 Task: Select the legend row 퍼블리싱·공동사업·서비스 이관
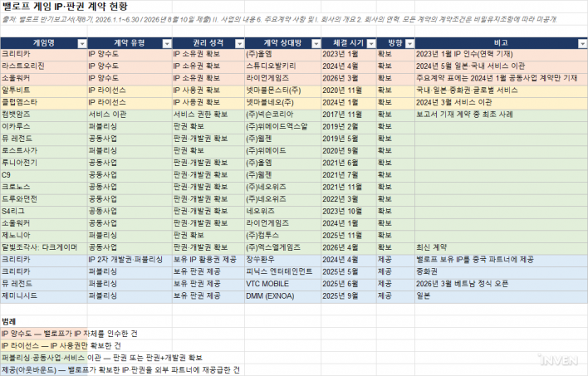tap(101, 358)
